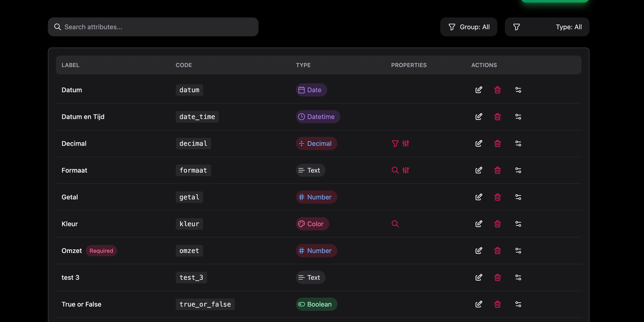Open the Type: All filter dropdown
Viewport: 644px width, 322px height.
(547, 27)
